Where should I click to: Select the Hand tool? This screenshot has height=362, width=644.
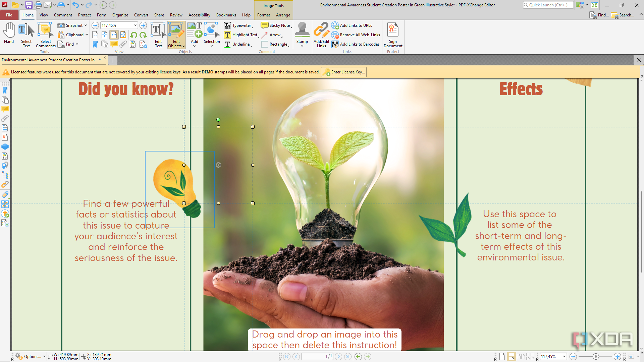[9, 34]
